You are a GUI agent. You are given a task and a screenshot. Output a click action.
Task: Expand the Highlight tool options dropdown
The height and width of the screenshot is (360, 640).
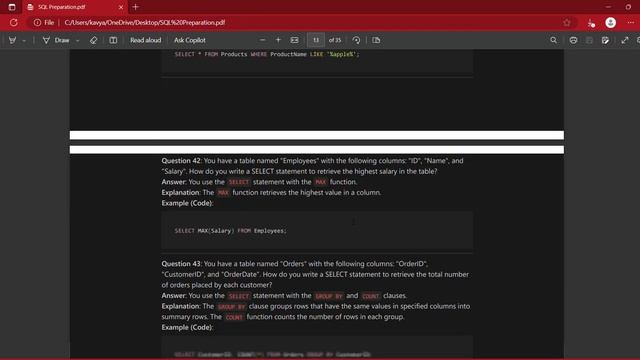click(x=24, y=41)
